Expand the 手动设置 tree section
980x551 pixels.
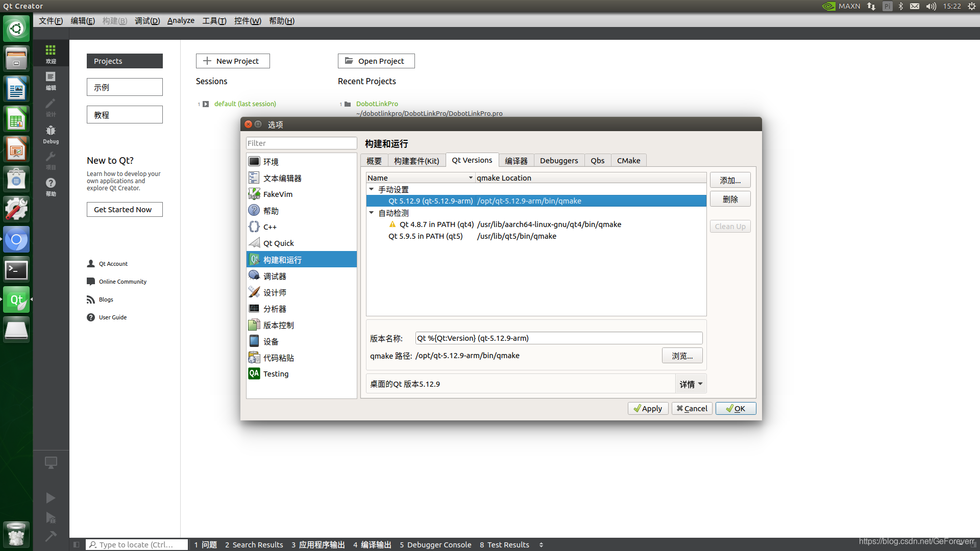[372, 189]
